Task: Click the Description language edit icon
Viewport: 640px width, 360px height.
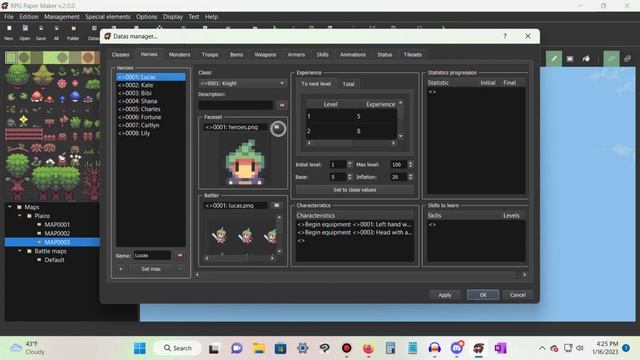Action: coord(282,105)
